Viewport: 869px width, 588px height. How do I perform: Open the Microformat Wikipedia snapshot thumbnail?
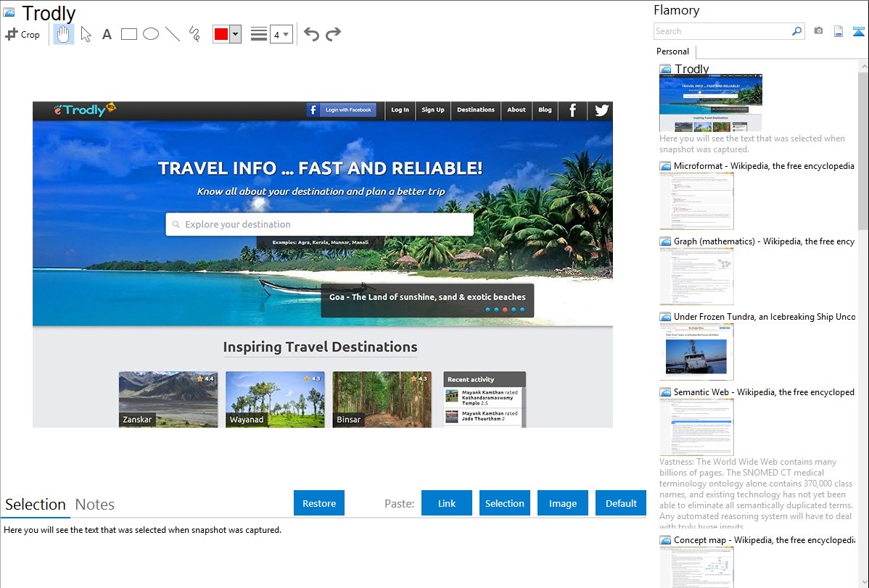696,201
